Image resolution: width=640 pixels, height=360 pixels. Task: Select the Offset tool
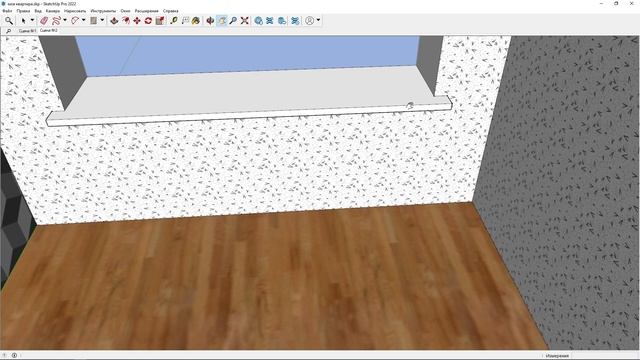point(126,20)
